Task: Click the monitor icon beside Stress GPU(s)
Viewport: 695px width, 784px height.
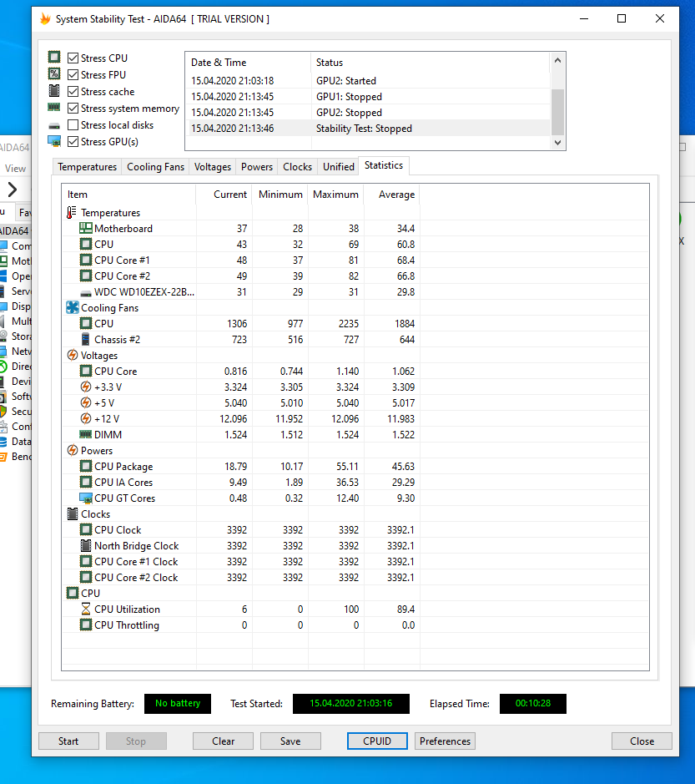Action: pos(54,141)
